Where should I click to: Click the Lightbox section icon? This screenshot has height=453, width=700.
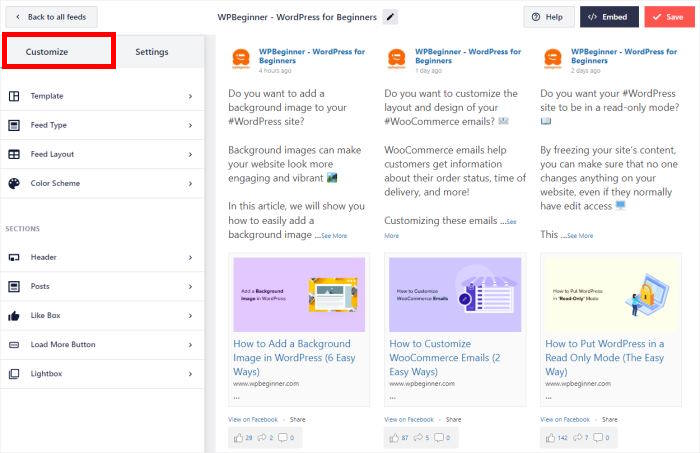(14, 374)
